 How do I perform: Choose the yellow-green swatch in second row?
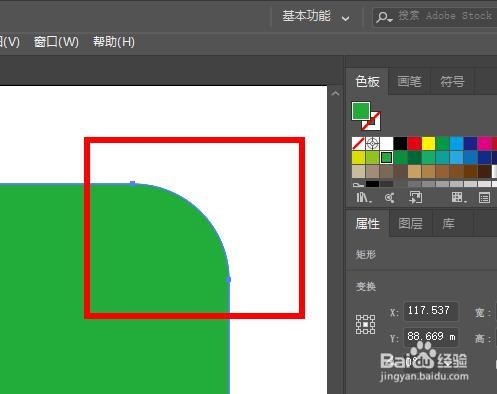pyautogui.click(x=372, y=158)
